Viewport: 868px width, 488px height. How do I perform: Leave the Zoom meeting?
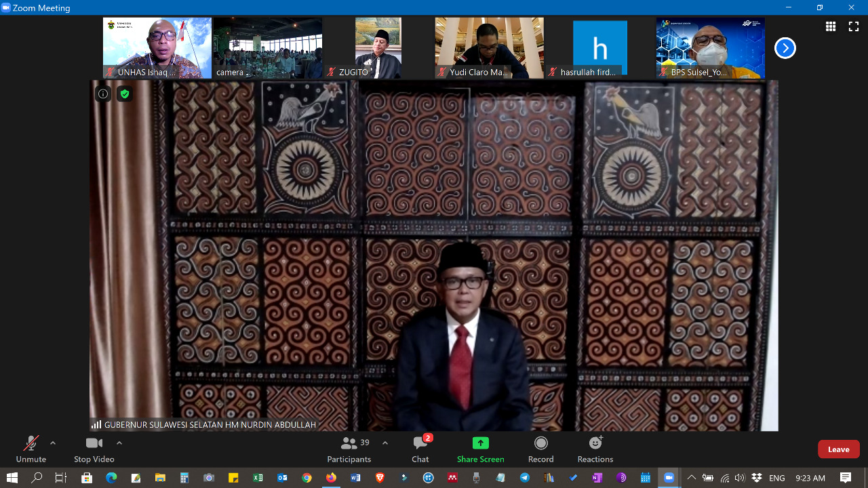click(838, 449)
